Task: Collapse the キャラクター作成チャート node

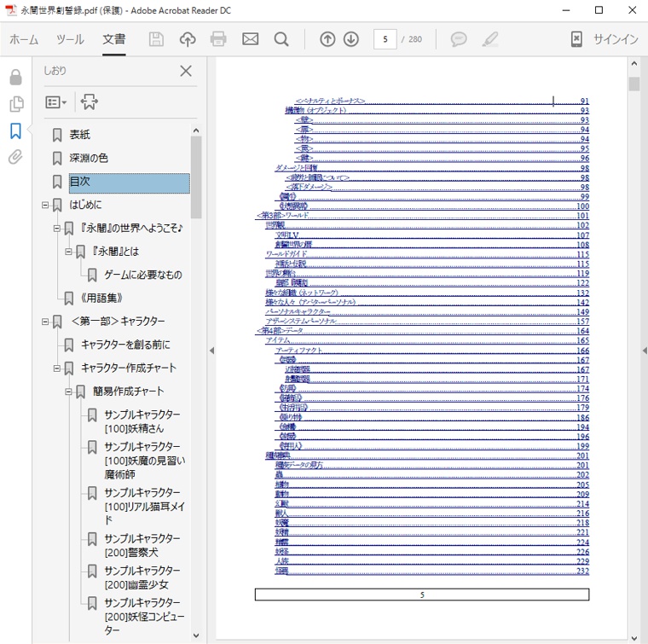Action: click(56, 368)
